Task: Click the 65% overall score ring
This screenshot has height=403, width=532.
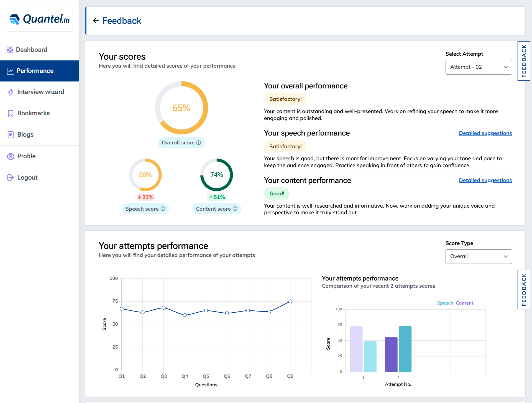Action: (x=181, y=108)
